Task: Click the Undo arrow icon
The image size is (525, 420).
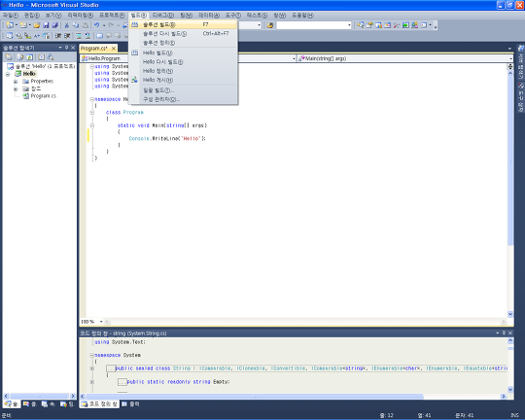Action: [x=97, y=25]
